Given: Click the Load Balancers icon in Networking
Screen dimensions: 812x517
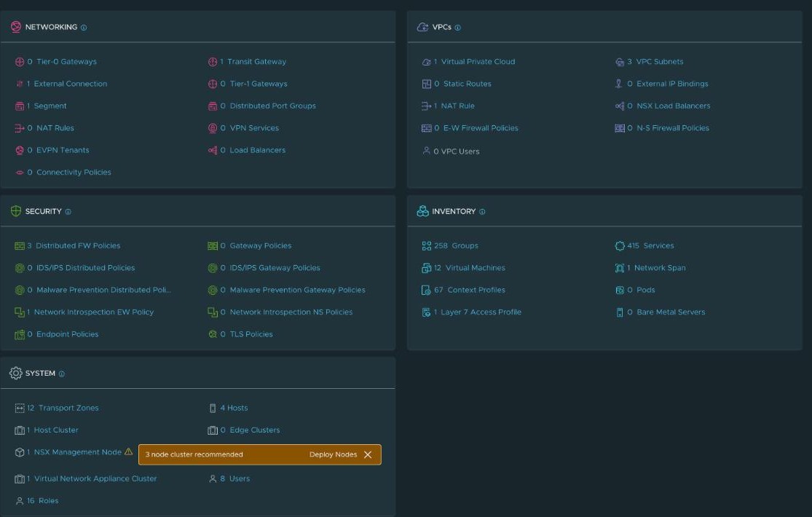Looking at the screenshot, I should 213,150.
